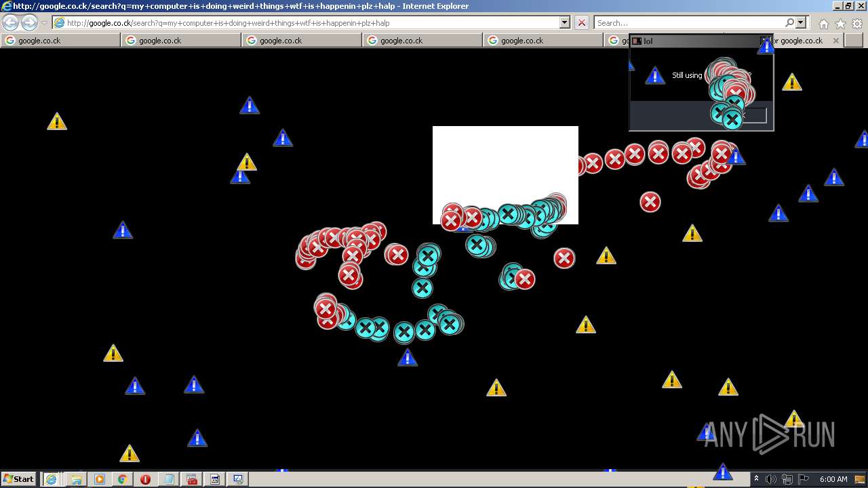Open Google Chrome from the taskbar
This screenshot has height=488, width=868.
click(x=122, y=479)
